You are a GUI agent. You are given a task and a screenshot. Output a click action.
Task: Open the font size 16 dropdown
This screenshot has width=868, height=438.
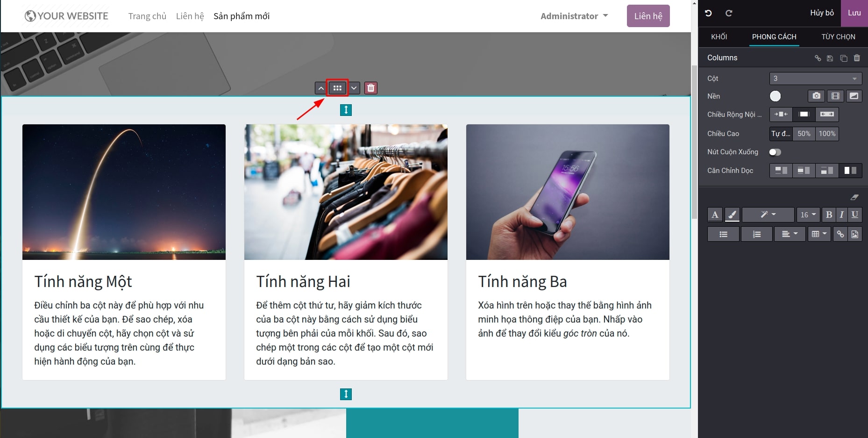808,215
